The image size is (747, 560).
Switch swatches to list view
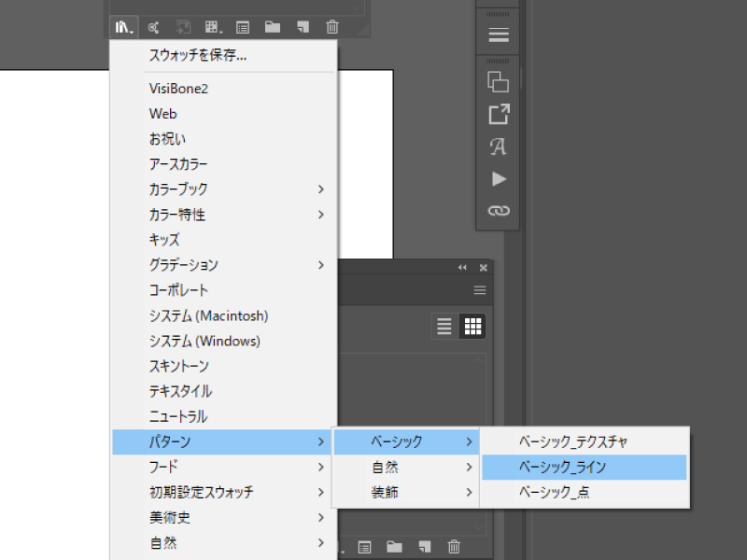click(x=444, y=326)
